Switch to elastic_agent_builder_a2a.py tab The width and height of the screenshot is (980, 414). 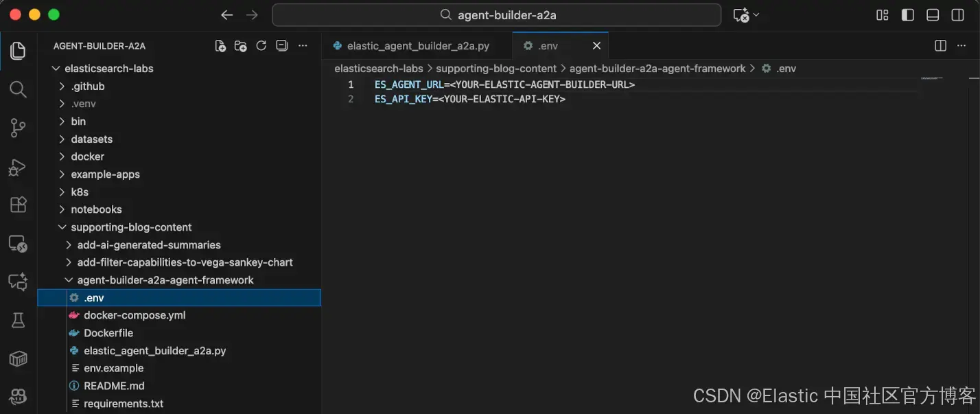pyautogui.click(x=417, y=46)
